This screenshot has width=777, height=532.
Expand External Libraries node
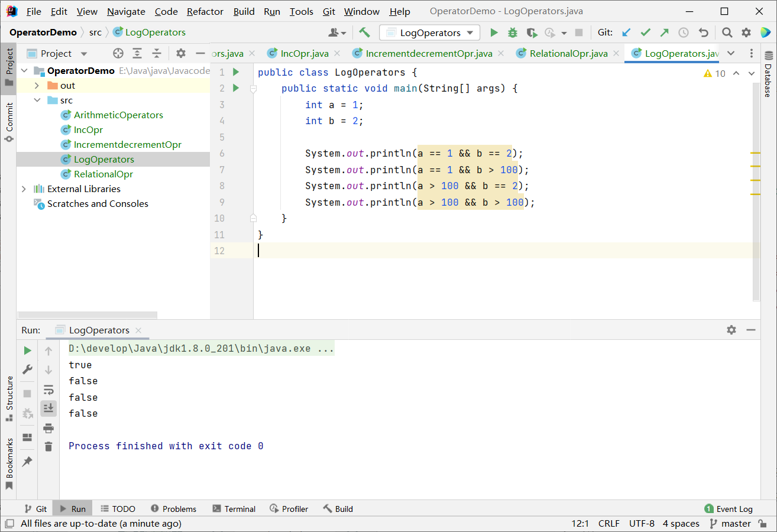(x=24, y=189)
